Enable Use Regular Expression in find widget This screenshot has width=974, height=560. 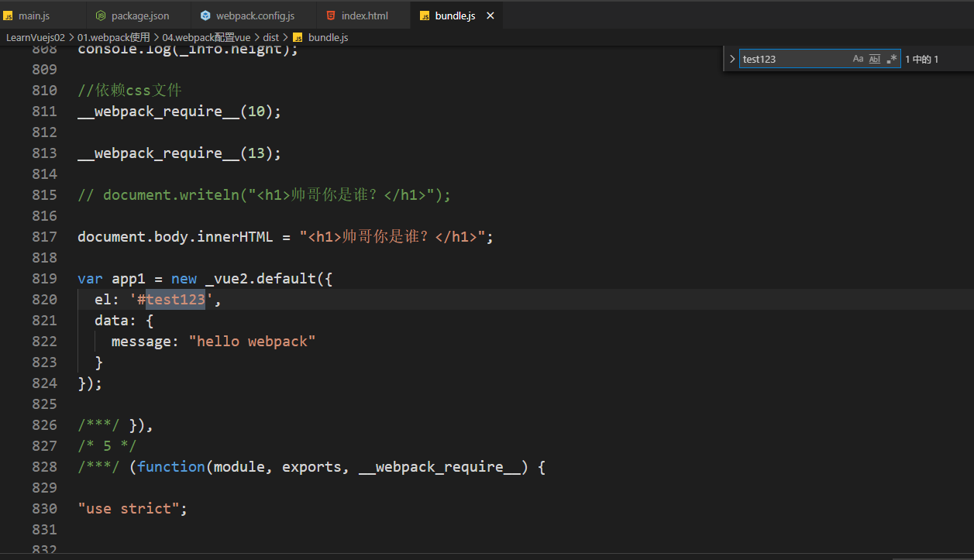point(892,59)
